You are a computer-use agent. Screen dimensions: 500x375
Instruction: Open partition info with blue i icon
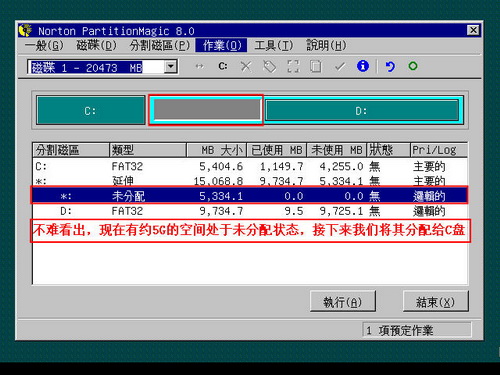click(x=363, y=66)
